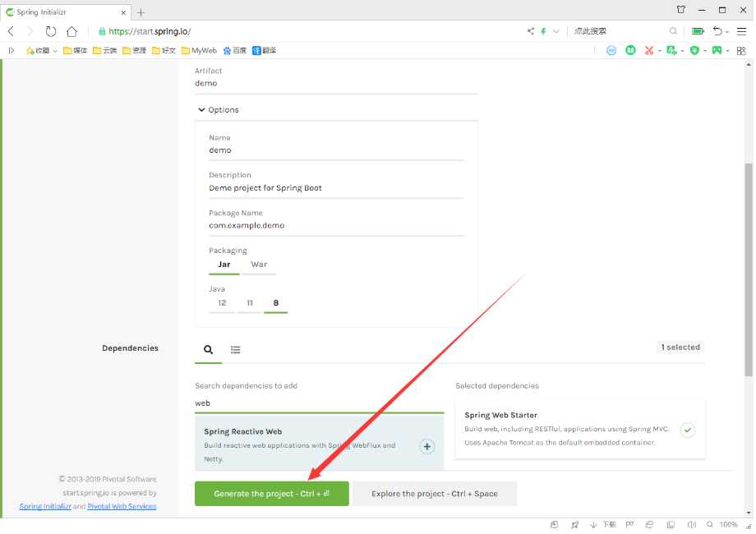Select War packaging
The height and width of the screenshot is (534, 756).
[x=259, y=265]
